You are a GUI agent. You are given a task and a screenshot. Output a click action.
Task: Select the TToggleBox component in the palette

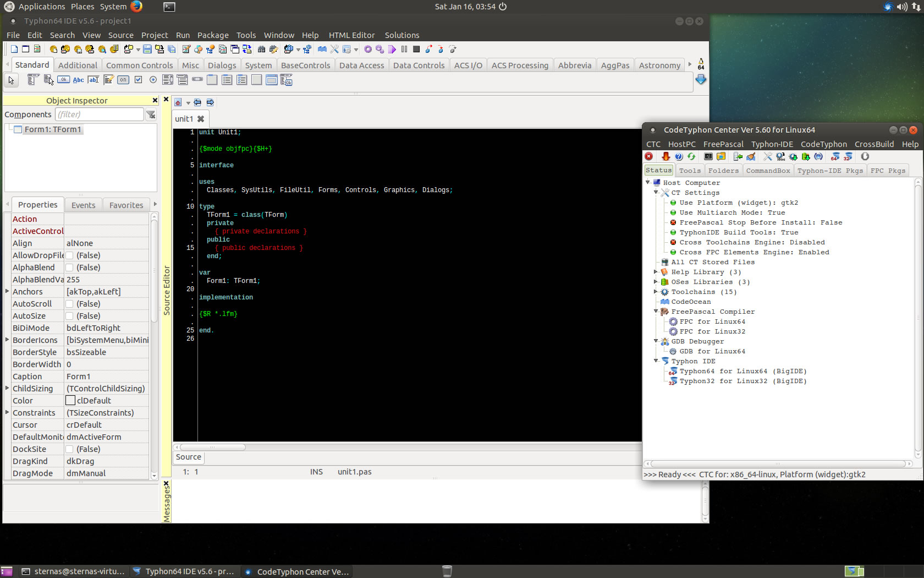pos(123,80)
